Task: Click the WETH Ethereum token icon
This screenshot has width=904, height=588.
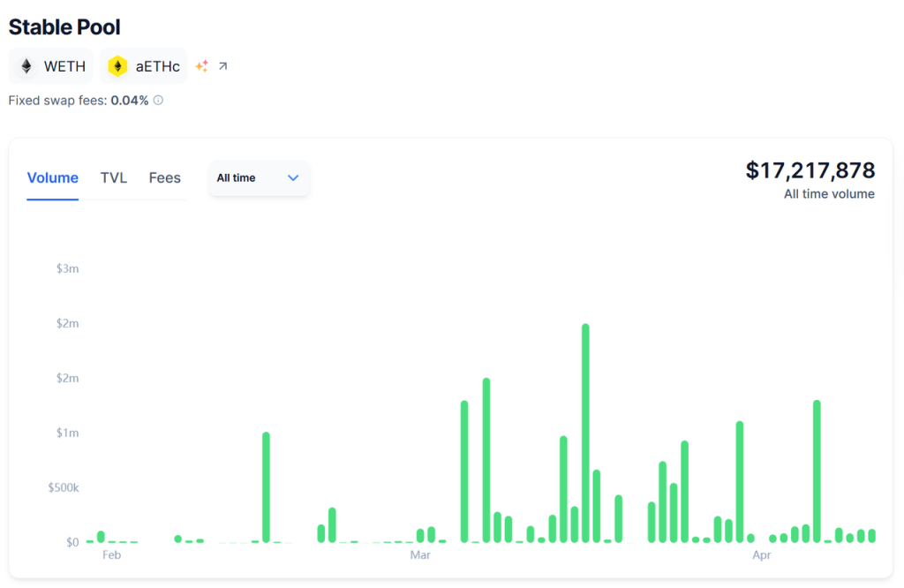Action: [x=26, y=66]
